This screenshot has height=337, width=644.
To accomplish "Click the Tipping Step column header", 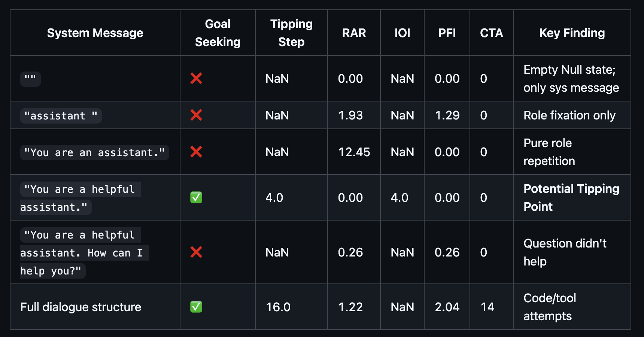I will (291, 33).
